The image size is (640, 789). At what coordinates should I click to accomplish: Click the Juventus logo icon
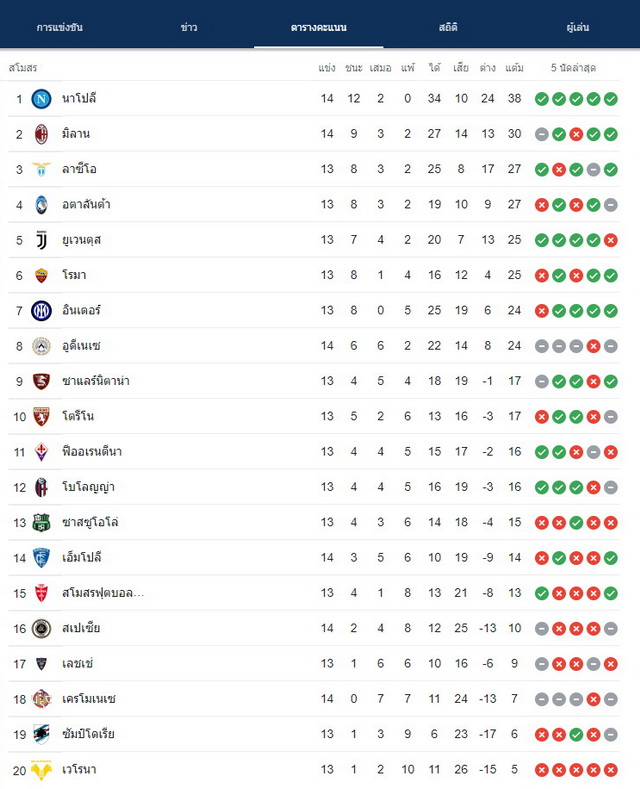pyautogui.click(x=41, y=240)
